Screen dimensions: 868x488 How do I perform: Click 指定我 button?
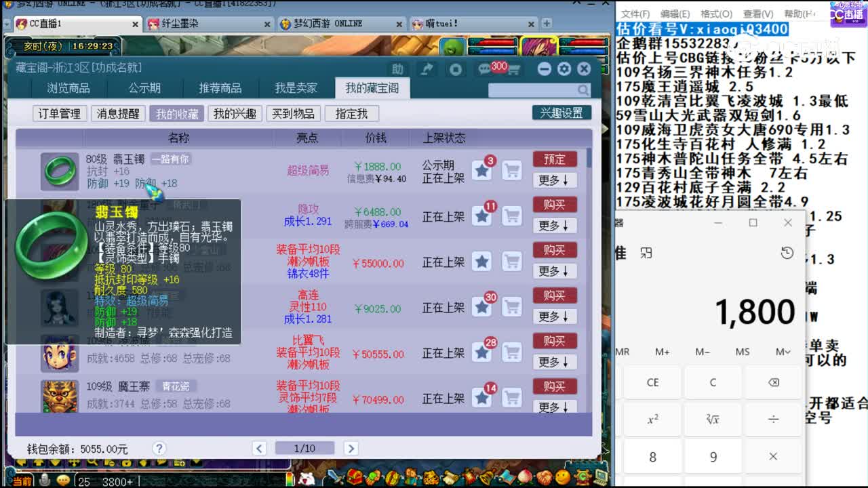tap(351, 114)
